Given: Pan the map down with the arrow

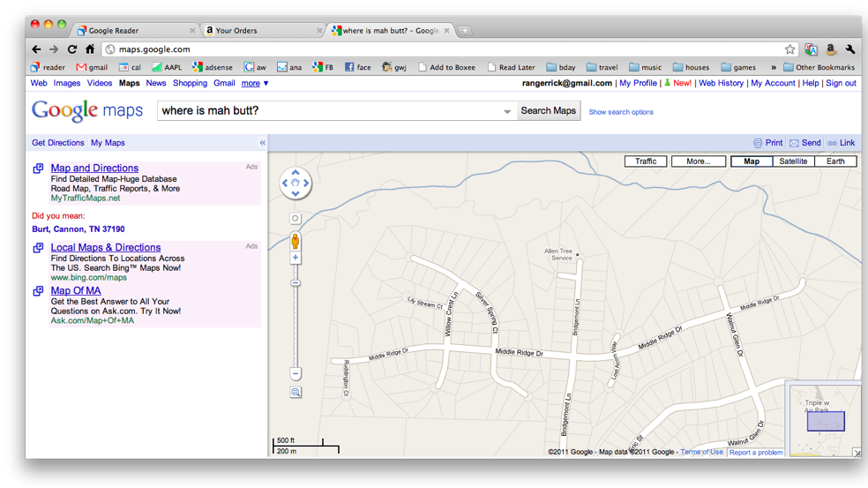Looking at the screenshot, I should coord(296,193).
